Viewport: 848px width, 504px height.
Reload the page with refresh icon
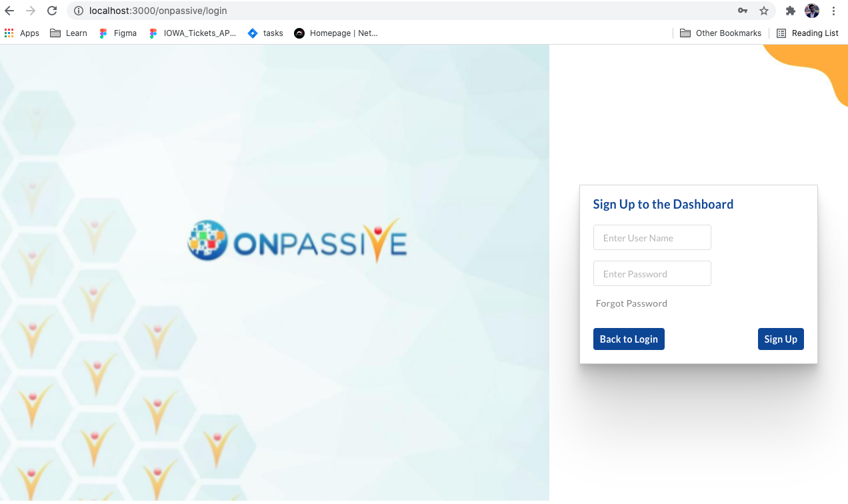[52, 11]
